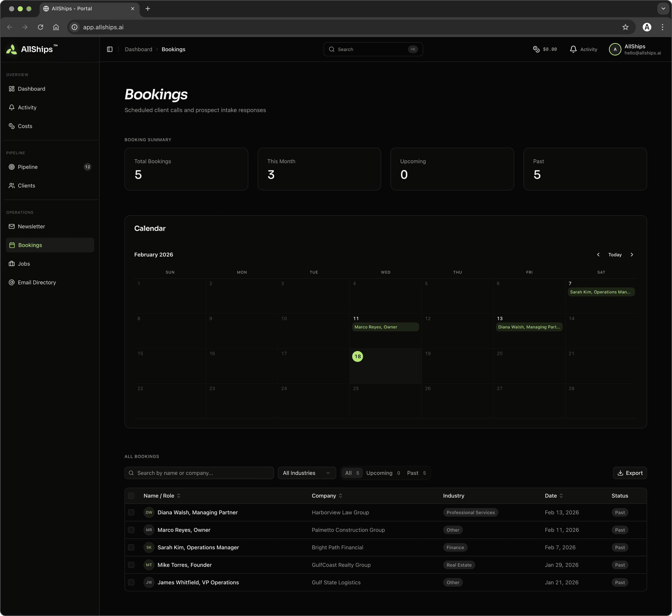Click the Export button

point(630,473)
